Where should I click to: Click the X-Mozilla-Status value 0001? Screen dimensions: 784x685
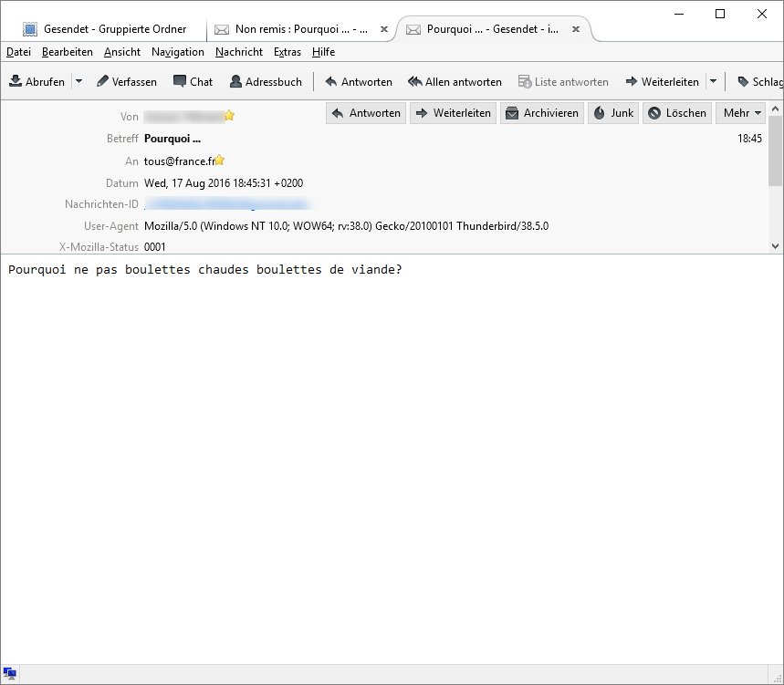click(154, 247)
